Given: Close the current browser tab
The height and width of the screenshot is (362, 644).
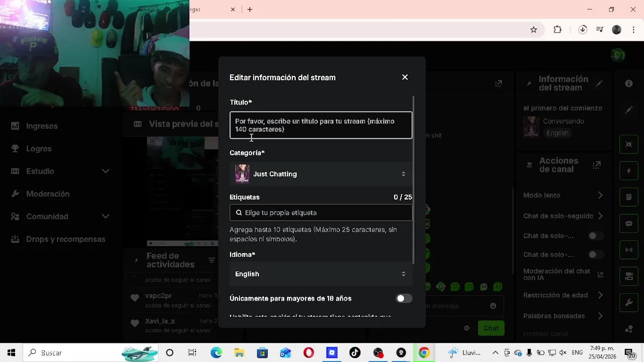Looking at the screenshot, I should pyautogui.click(x=232, y=10).
